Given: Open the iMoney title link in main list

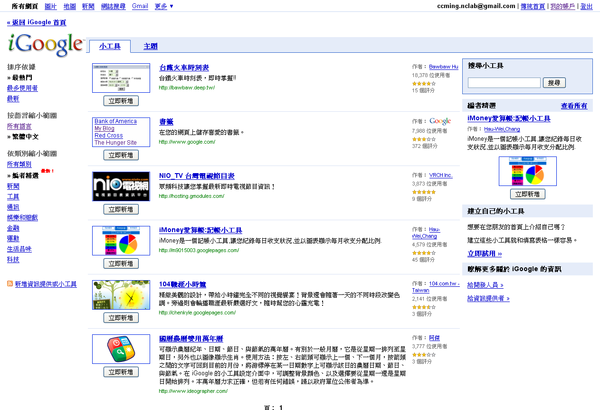Looking at the screenshot, I should [201, 230].
